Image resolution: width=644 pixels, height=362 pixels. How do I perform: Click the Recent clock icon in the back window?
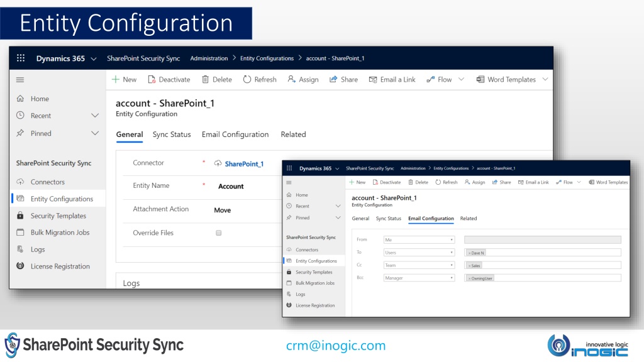(x=20, y=116)
